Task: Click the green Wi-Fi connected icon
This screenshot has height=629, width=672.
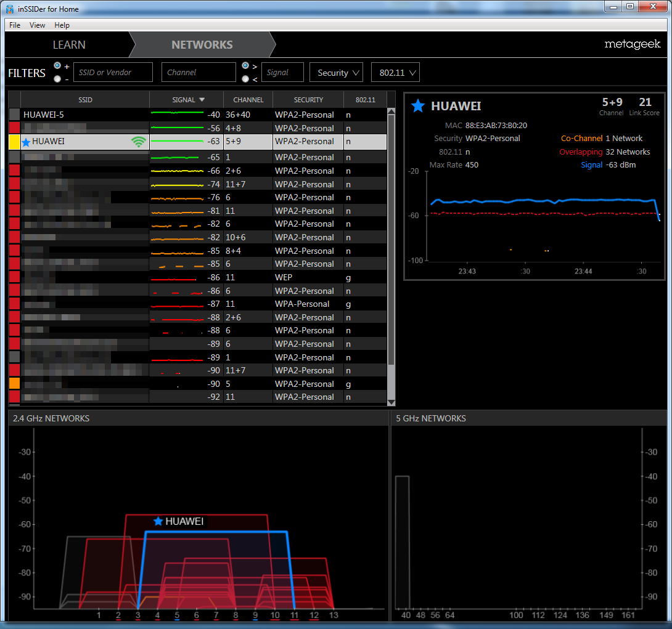Action: pyautogui.click(x=139, y=142)
